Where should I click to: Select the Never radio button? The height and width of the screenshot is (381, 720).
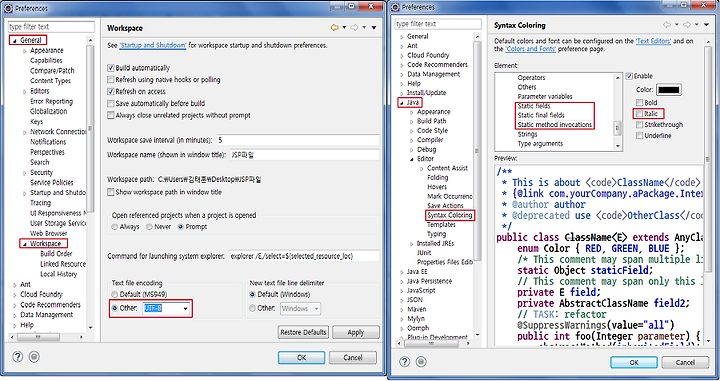pyautogui.click(x=149, y=227)
